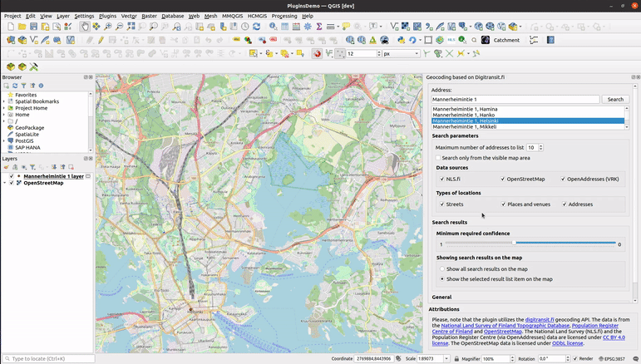Select Show all search results on the map
641x364 pixels.
[442, 268]
